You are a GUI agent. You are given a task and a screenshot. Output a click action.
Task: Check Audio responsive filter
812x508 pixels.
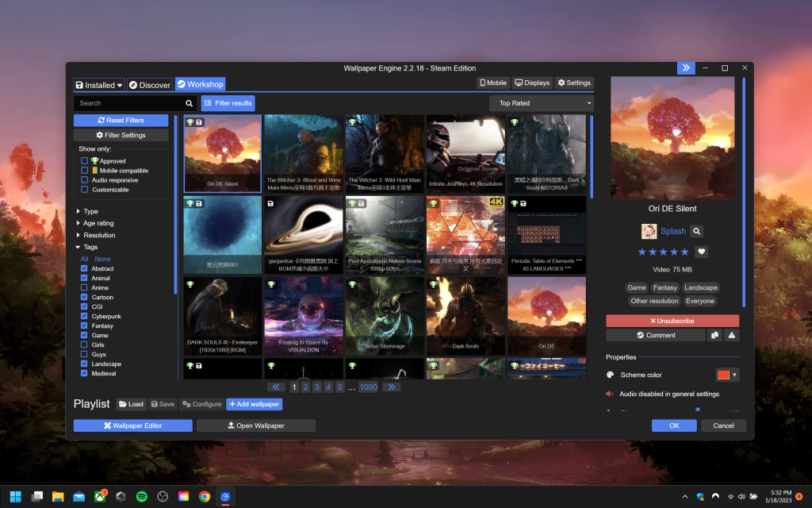click(84, 180)
